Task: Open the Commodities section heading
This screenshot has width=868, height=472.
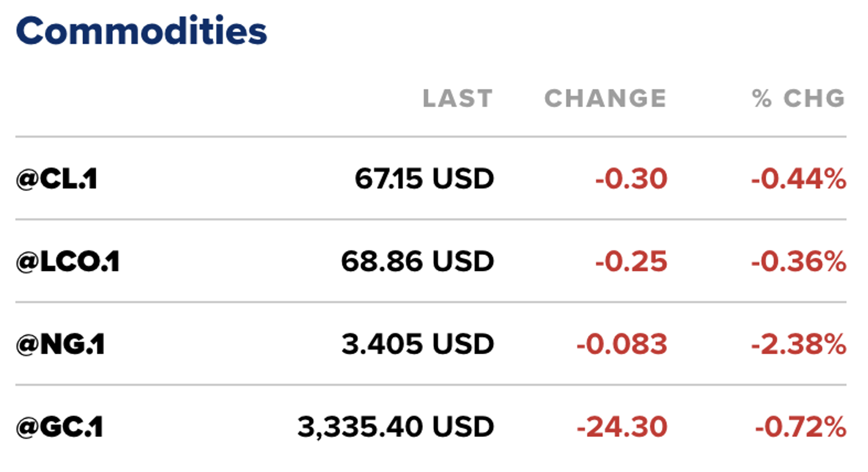Action: click(141, 31)
